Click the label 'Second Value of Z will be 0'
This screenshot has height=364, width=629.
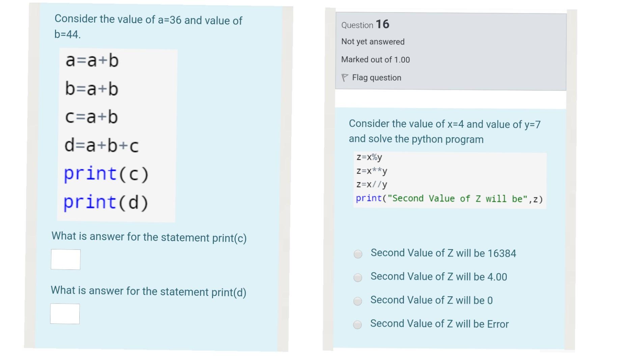431,300
